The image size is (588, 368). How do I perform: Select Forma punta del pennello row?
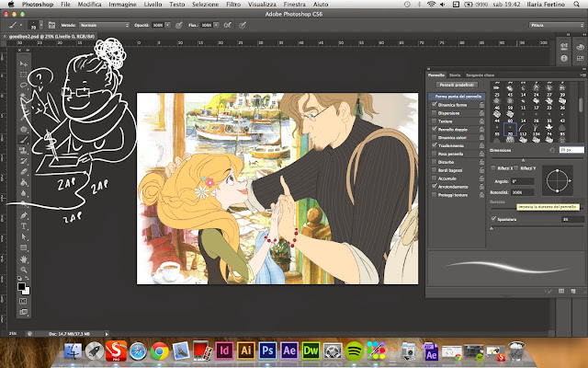pos(457,97)
